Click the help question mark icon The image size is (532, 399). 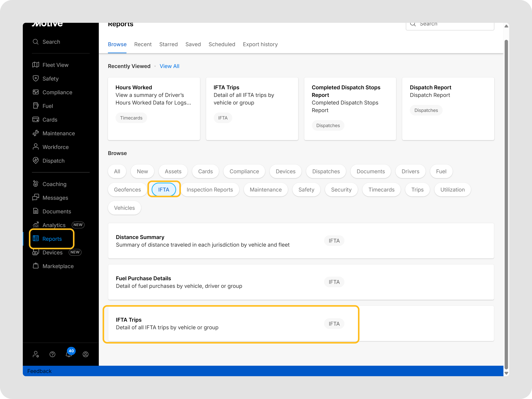pyautogui.click(x=52, y=354)
